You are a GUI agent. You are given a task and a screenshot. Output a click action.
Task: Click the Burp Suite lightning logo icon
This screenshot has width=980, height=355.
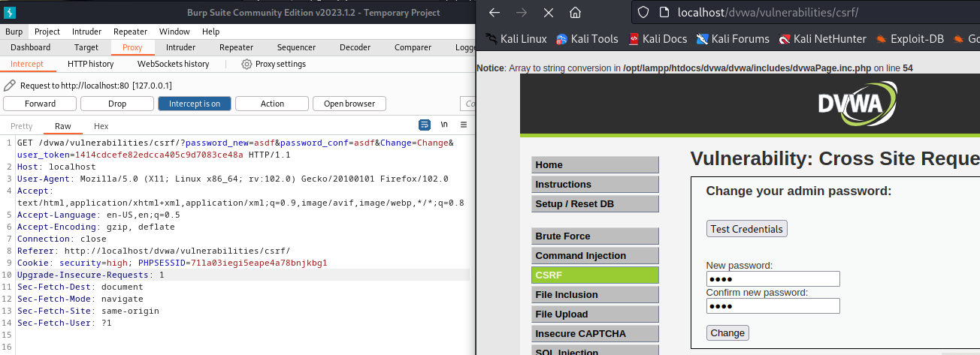9,13
